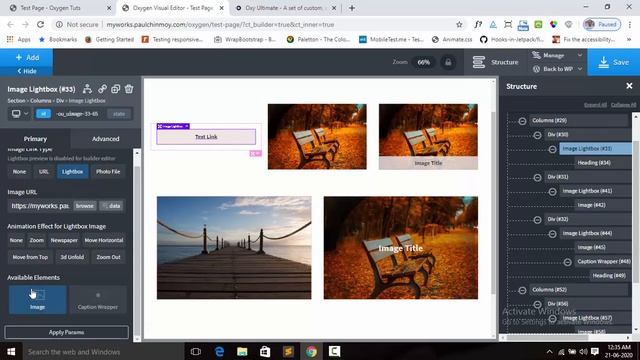The width and height of the screenshot is (640, 360).
Task: Open a new browser tab
Action: 352,8
